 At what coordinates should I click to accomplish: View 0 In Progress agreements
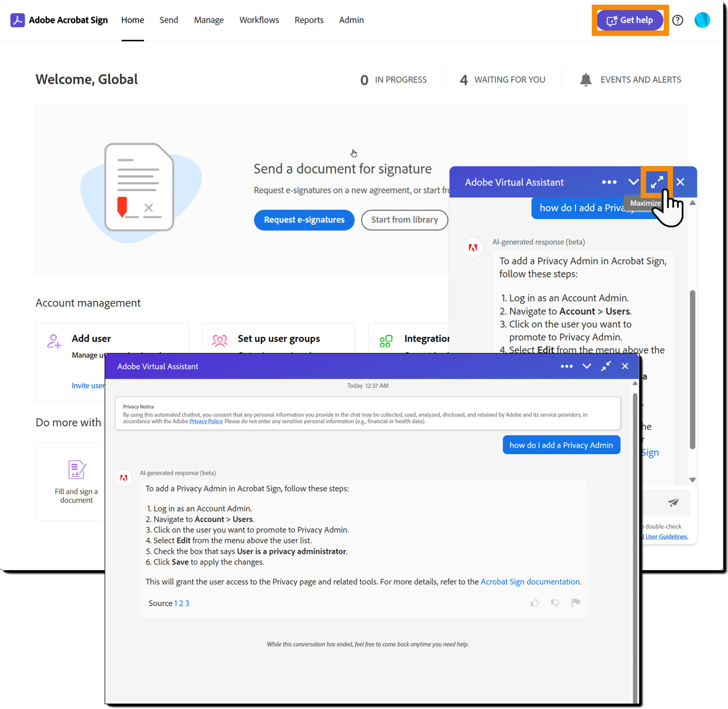click(393, 80)
